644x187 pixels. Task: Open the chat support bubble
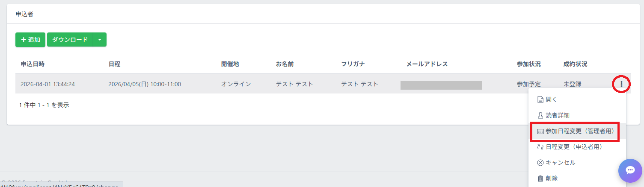pyautogui.click(x=630, y=170)
